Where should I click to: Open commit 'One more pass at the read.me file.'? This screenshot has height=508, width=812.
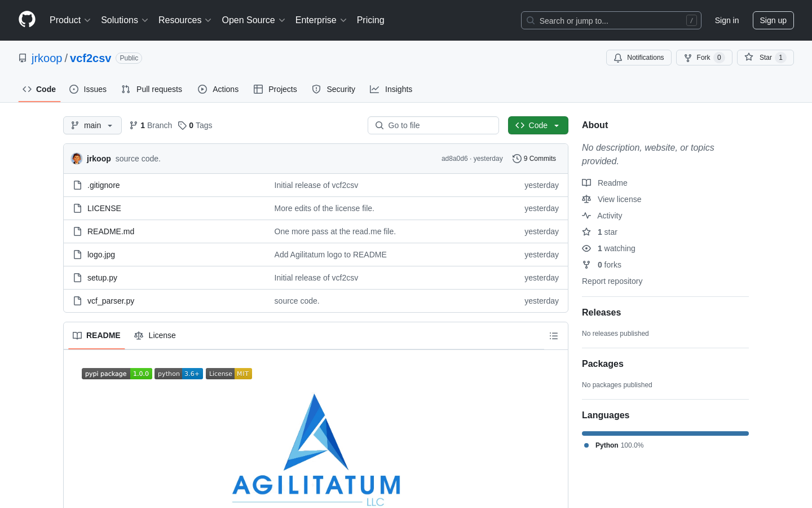point(335,231)
